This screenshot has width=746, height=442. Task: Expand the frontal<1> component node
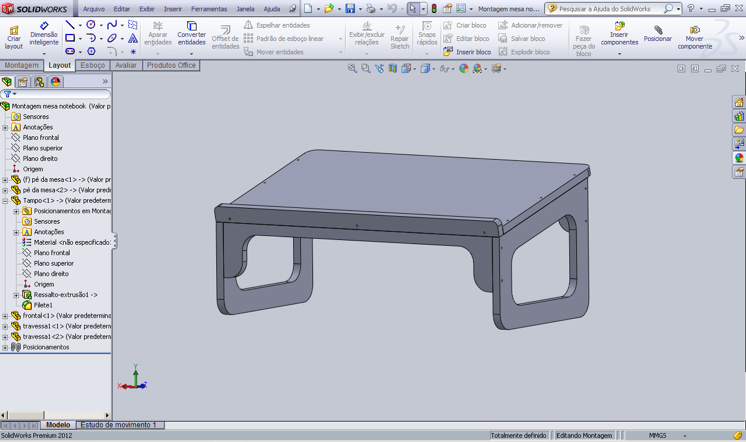(5, 316)
